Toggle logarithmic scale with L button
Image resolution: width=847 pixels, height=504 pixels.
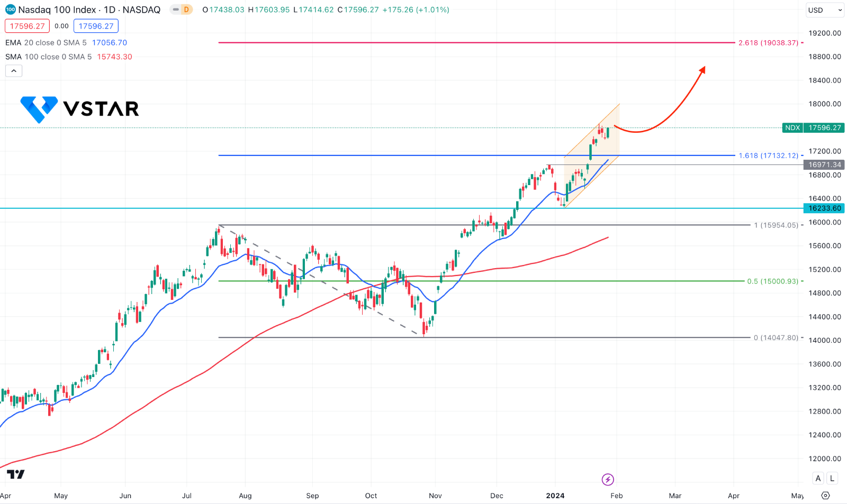[832, 478]
